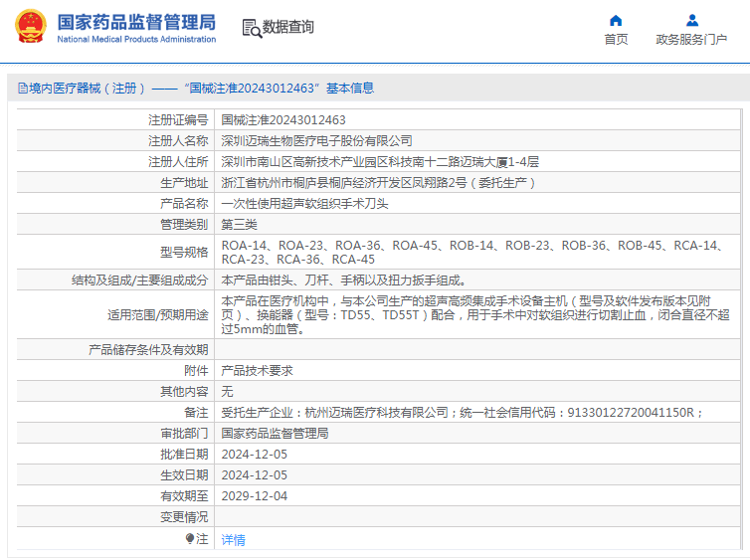Click the 管理类别 row label
Image resolution: width=750 pixels, height=560 pixels.
(184, 225)
